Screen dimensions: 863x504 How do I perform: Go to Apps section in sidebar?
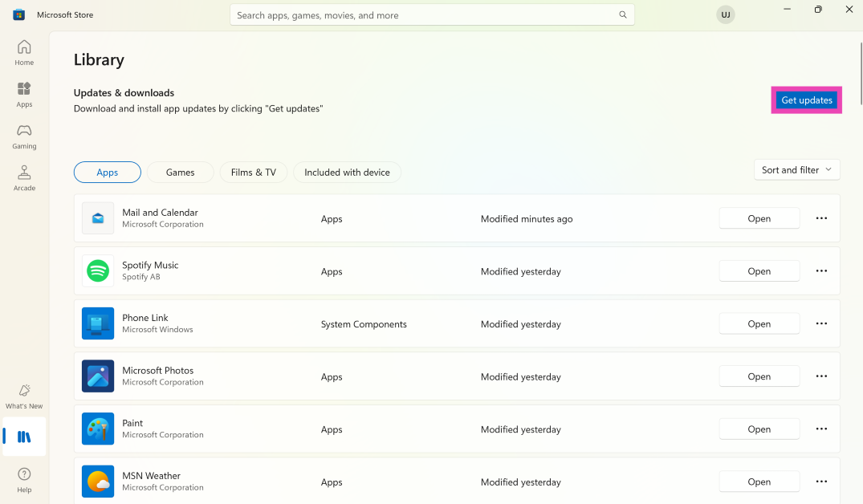click(x=24, y=95)
